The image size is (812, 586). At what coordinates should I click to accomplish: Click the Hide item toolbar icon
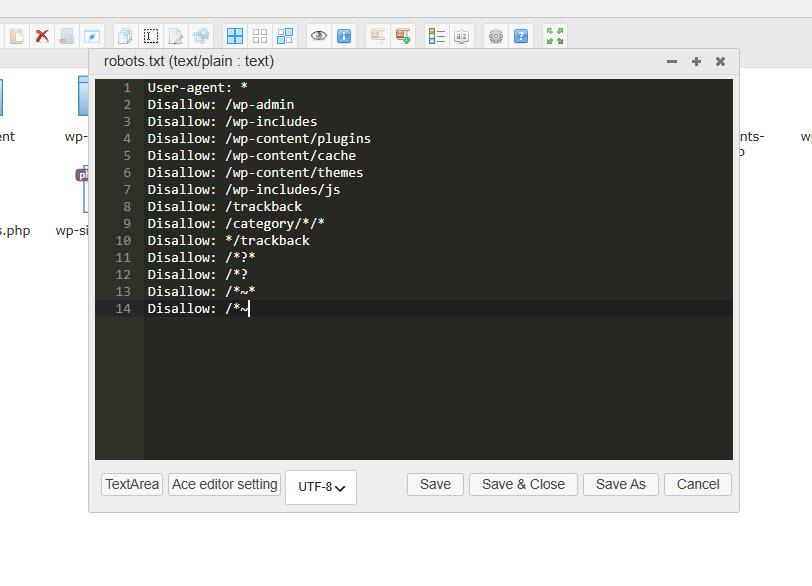[x=92, y=36]
